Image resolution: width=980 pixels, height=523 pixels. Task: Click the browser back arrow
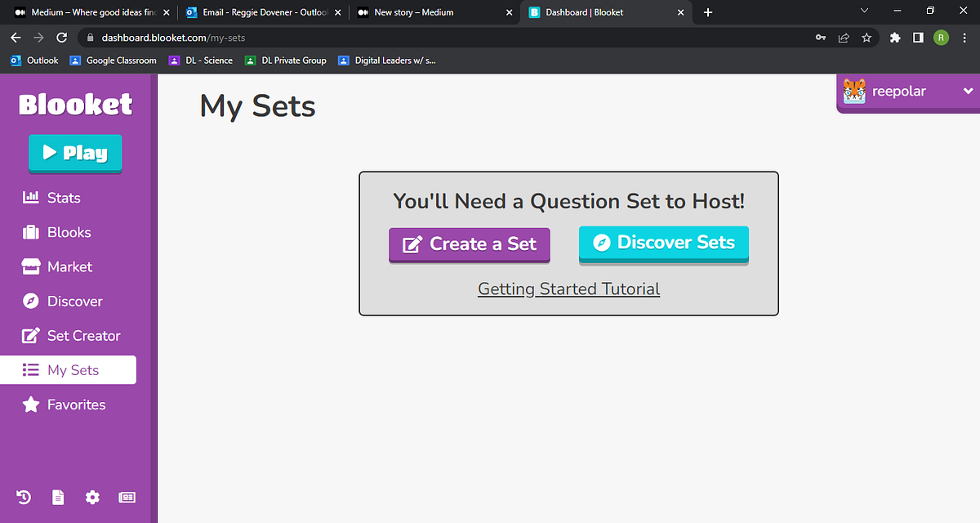16,38
